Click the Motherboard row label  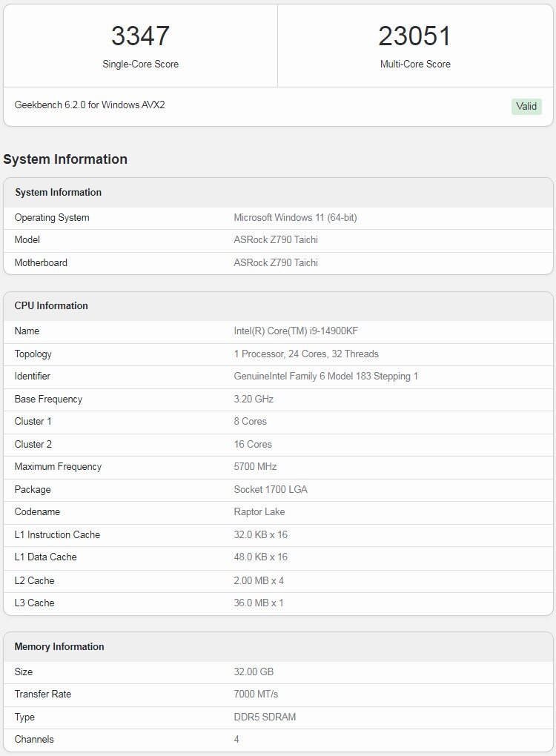click(41, 263)
